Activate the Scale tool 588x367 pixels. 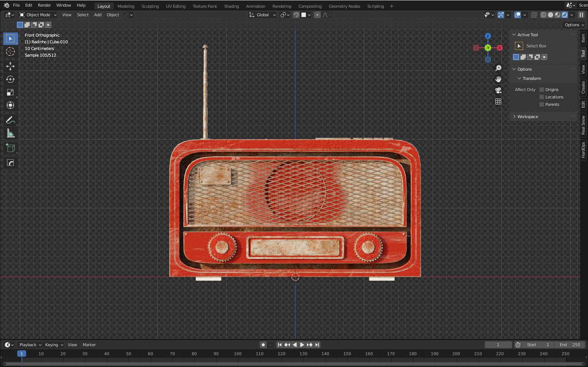[10, 93]
